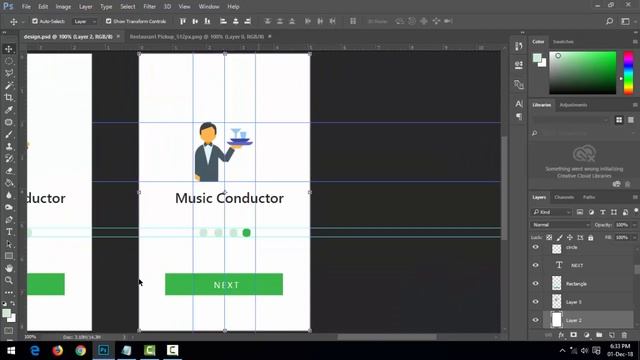Select the Hand tool
This screenshot has height=360, width=640.
coord(9,268)
